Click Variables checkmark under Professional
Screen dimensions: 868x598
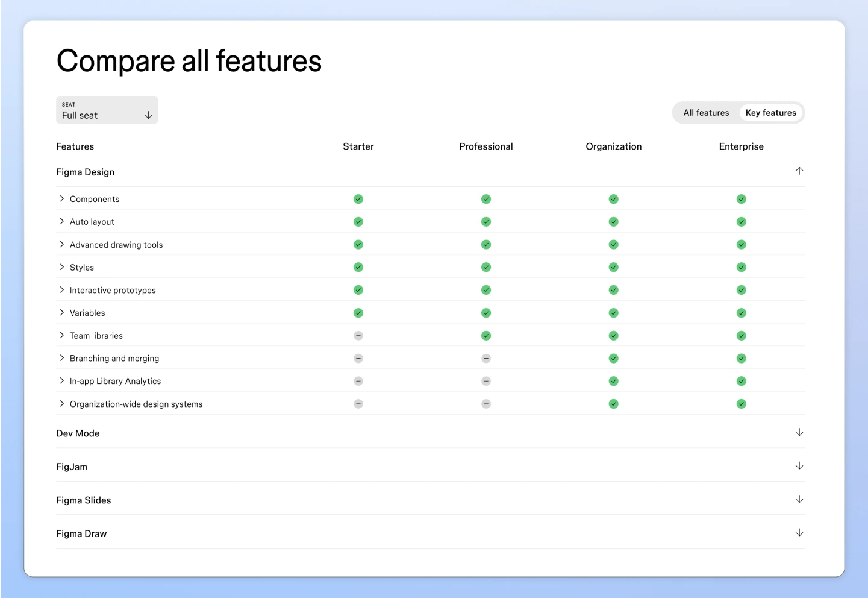coord(486,313)
